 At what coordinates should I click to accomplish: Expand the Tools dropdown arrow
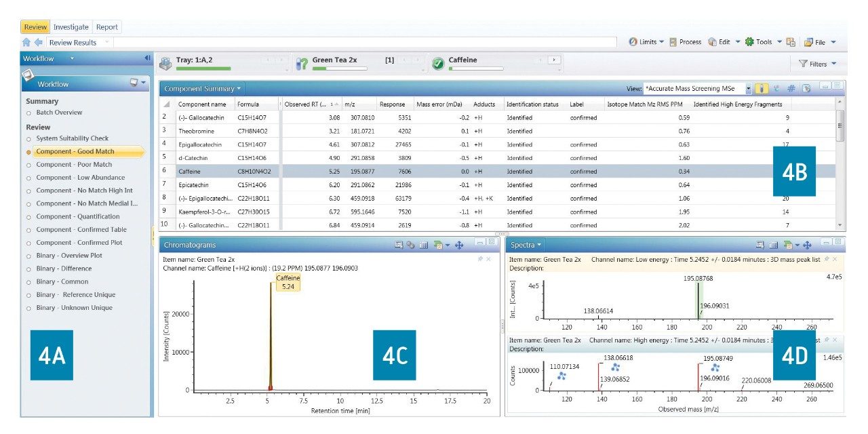coord(779,42)
